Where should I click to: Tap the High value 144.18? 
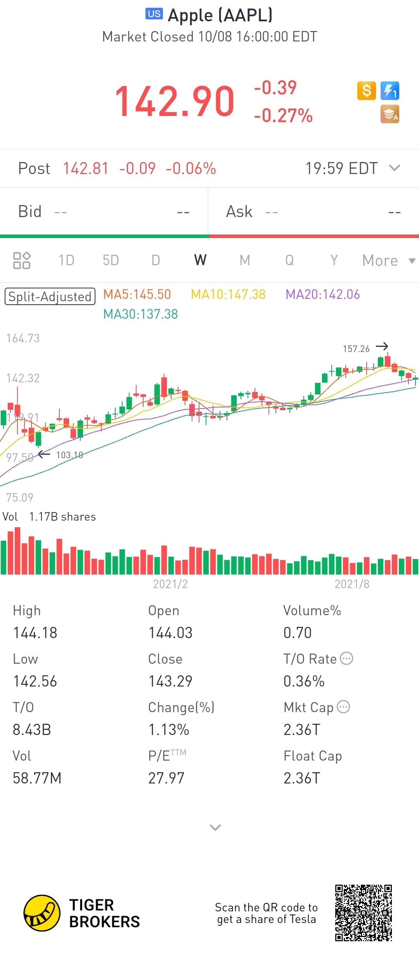35,633
